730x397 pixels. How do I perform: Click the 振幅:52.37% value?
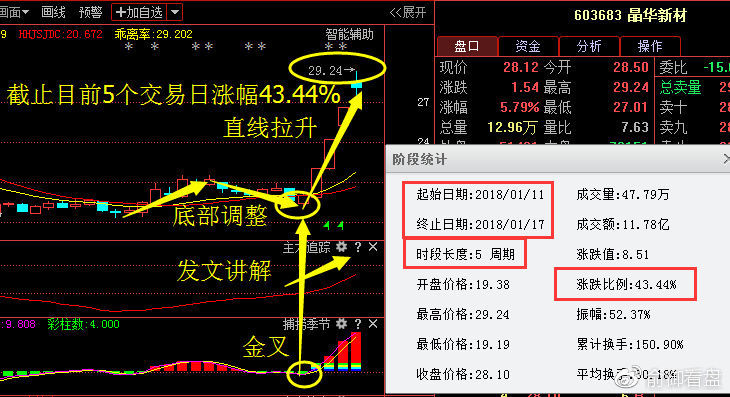(x=613, y=314)
